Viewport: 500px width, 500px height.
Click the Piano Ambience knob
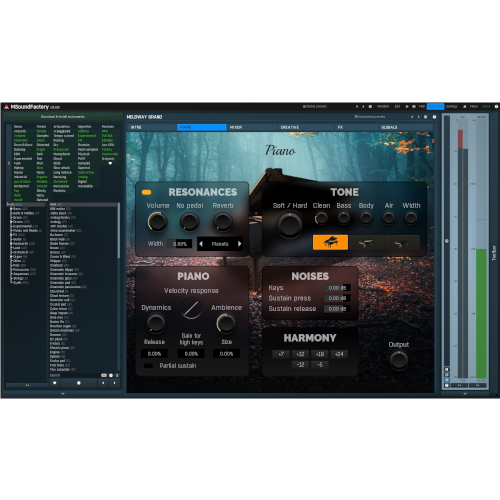point(226,323)
